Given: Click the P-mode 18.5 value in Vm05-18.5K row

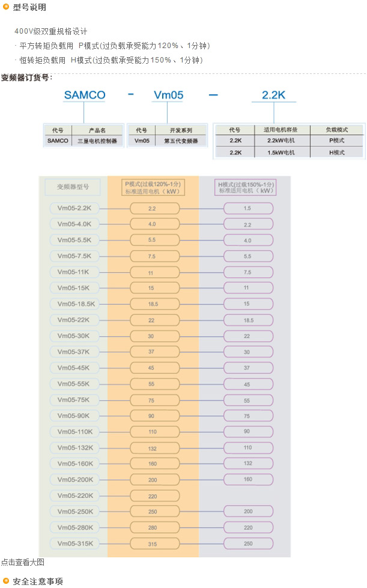Looking at the screenshot, I should pos(154,304).
